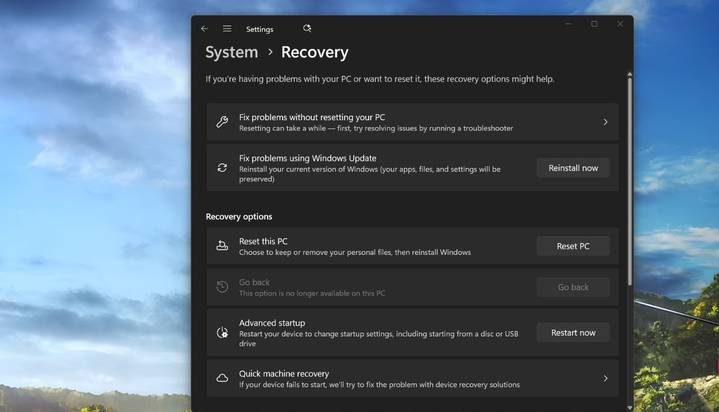Click 'Choose to keep or remove' description

point(355,252)
